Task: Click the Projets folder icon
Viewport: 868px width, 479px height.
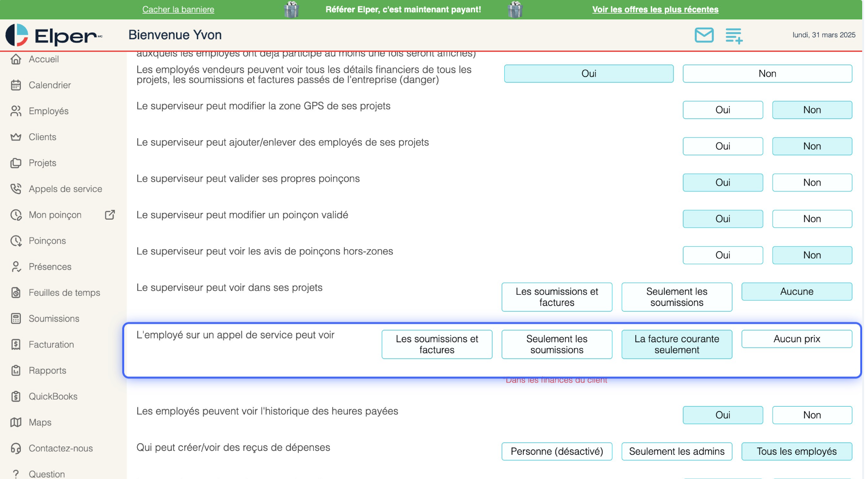Action: coord(16,163)
